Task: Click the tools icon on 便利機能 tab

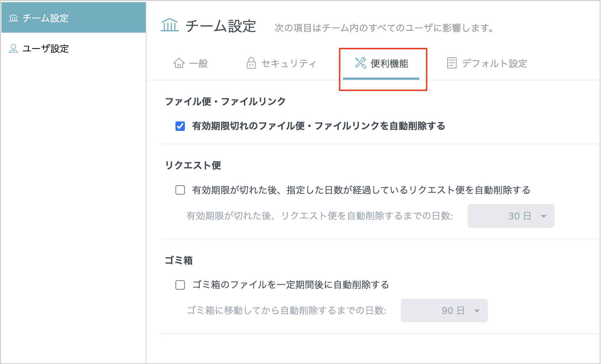Action: pos(361,63)
